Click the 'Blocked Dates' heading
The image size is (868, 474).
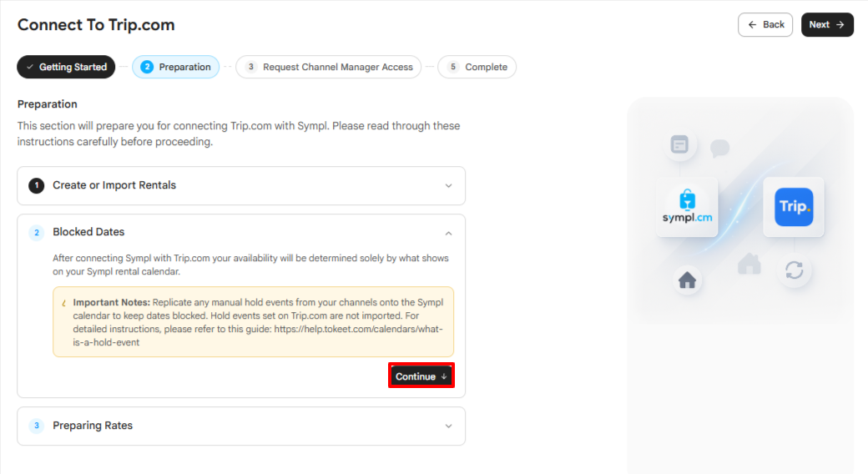88,232
